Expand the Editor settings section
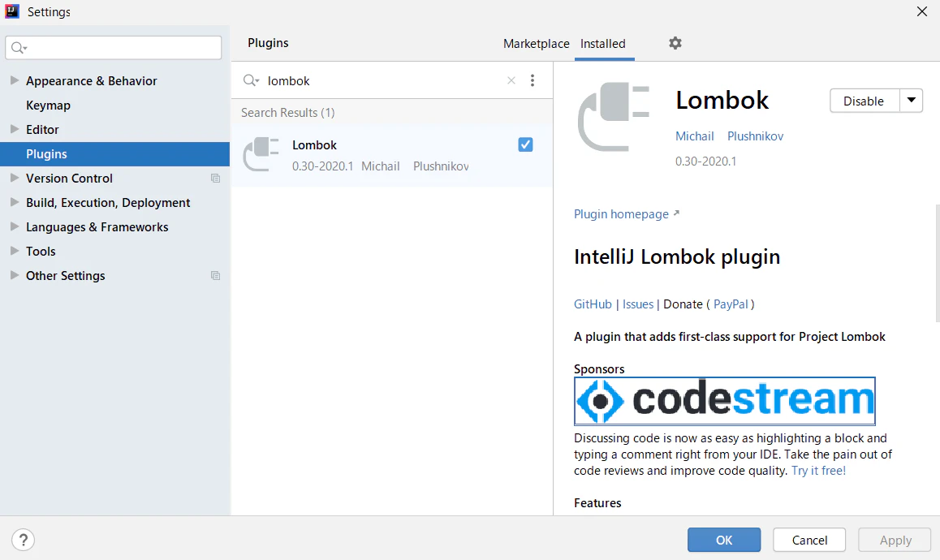Screen dimensions: 940x560 pyautogui.click(x=15, y=129)
